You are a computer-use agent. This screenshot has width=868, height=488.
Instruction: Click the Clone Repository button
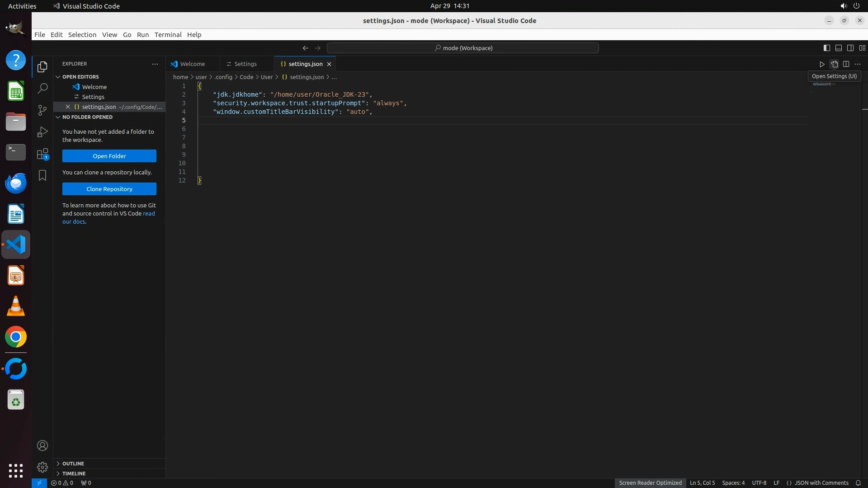109,189
